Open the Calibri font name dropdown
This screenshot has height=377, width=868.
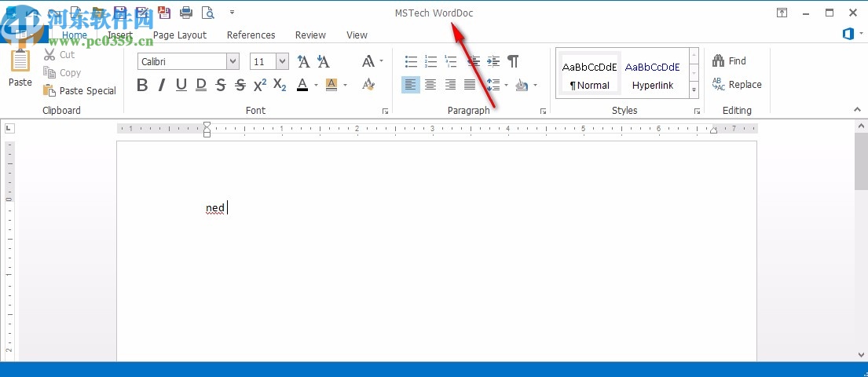(x=233, y=61)
